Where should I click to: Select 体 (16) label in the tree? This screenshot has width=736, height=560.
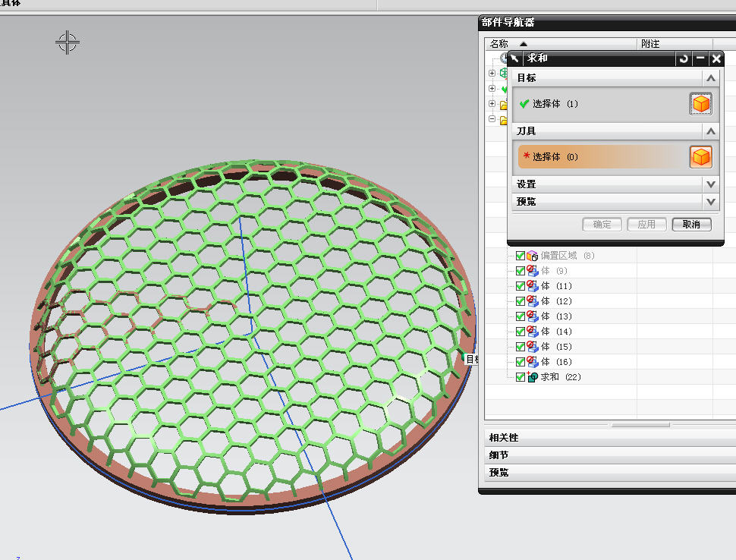click(x=556, y=362)
